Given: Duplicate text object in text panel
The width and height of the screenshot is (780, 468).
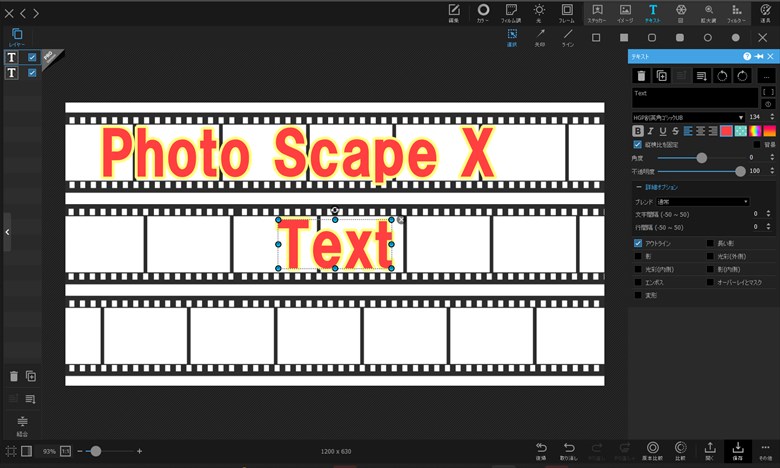Looking at the screenshot, I should tap(662, 76).
